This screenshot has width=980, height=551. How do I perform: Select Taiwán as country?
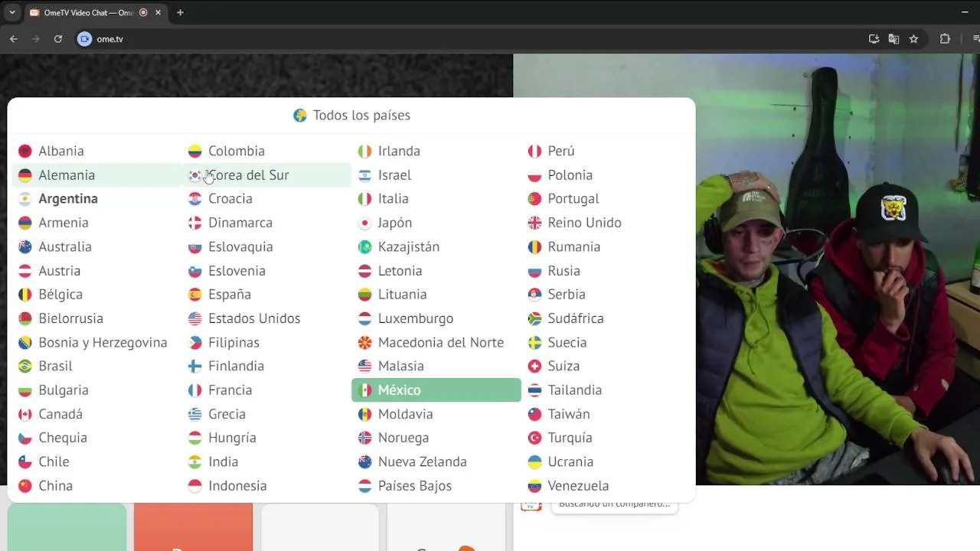coord(606,414)
